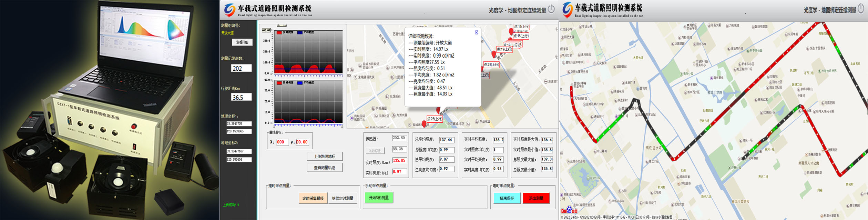
Task: Click 结束保存 to finish and save
Action: [507, 198]
